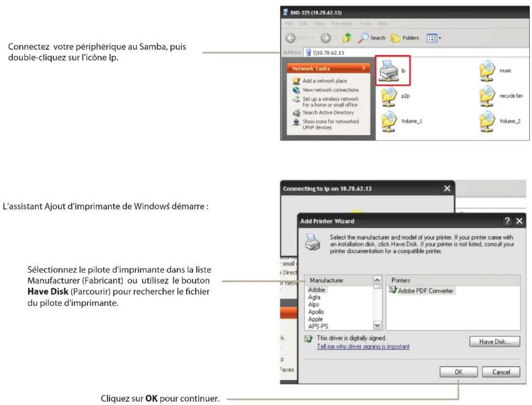
Task: Close the Connecting to lp dialog
Action: 447,188
